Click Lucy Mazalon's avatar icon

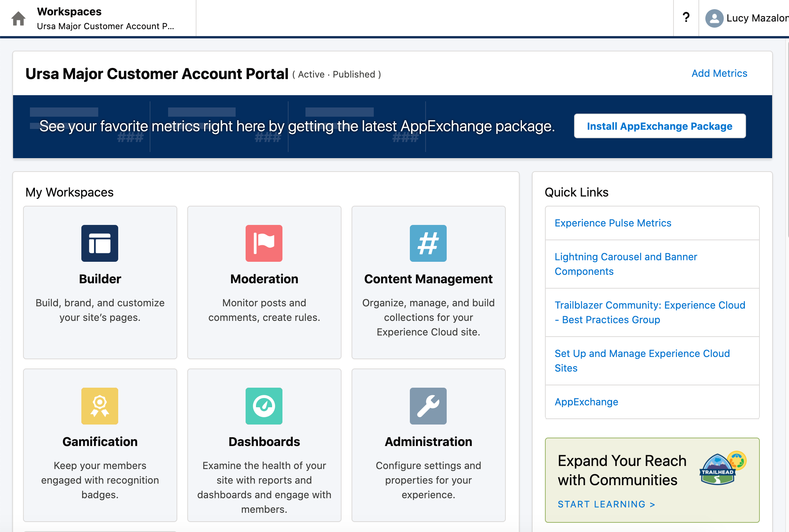(x=714, y=17)
